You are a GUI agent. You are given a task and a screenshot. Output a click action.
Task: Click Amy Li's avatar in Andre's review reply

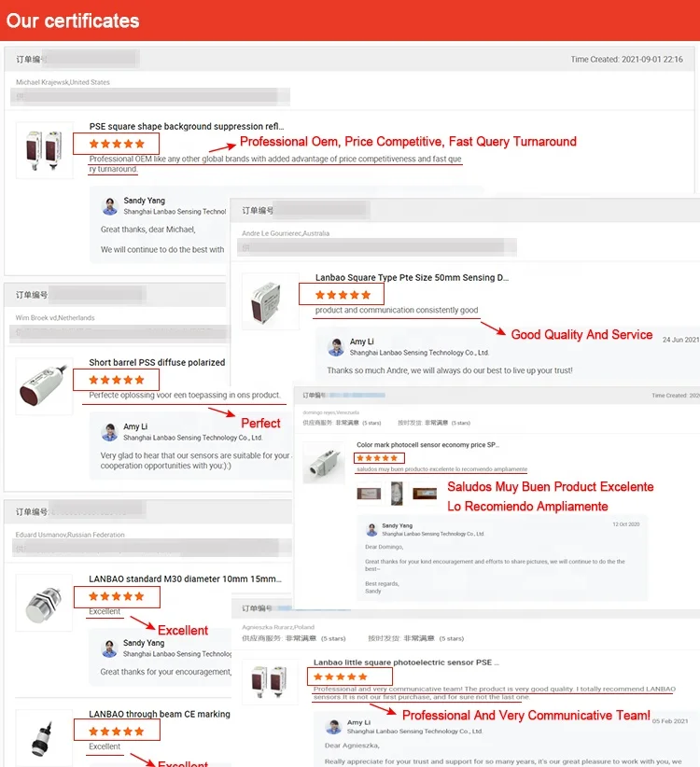[336, 347]
